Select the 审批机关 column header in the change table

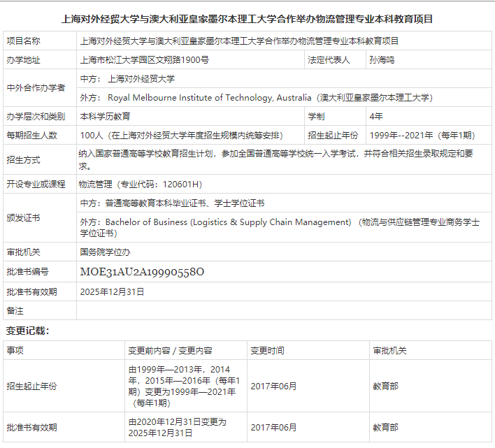(x=390, y=351)
